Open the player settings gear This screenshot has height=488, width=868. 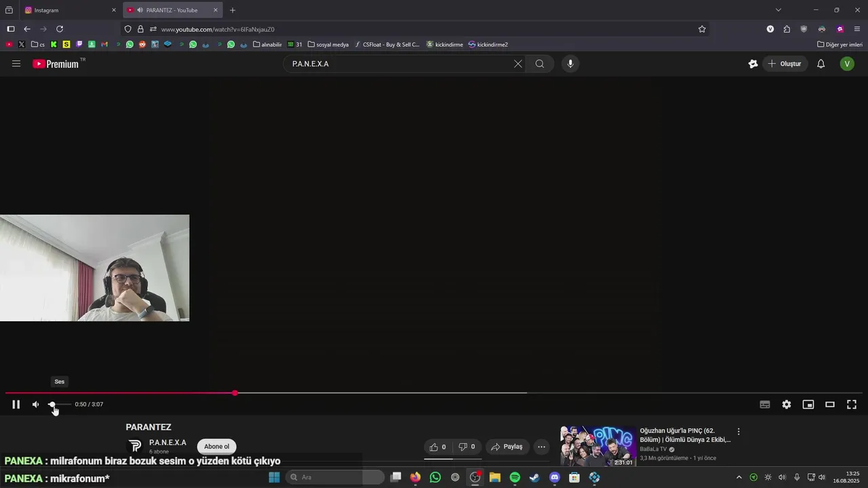click(787, 405)
